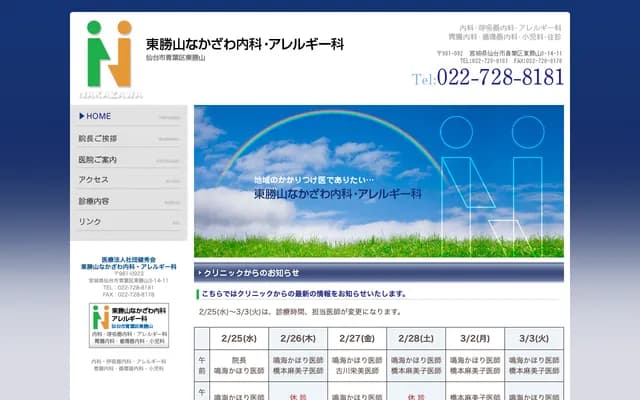Screen dimensions: 640x400
Task: Click the arrow beside クリニックからのお知らせ heading
Action: point(199,272)
